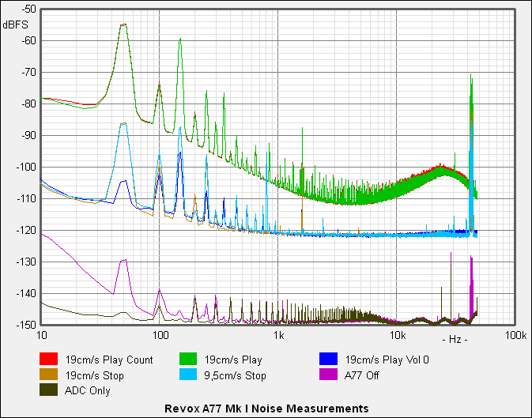Select the 'ADC Only' legend label

coord(88,391)
